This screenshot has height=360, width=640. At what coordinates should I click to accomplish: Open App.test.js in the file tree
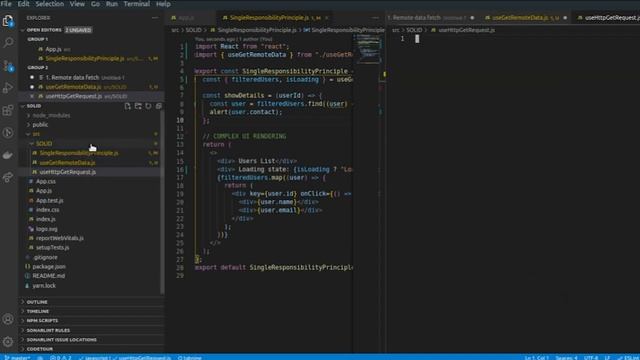pyautogui.click(x=49, y=200)
